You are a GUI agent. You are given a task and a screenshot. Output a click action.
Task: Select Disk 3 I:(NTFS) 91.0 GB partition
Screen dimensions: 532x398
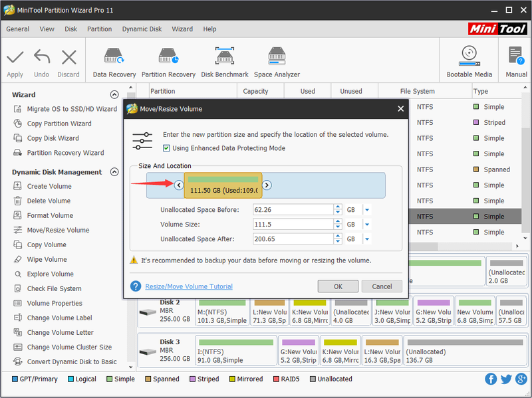pyautogui.click(x=236, y=351)
